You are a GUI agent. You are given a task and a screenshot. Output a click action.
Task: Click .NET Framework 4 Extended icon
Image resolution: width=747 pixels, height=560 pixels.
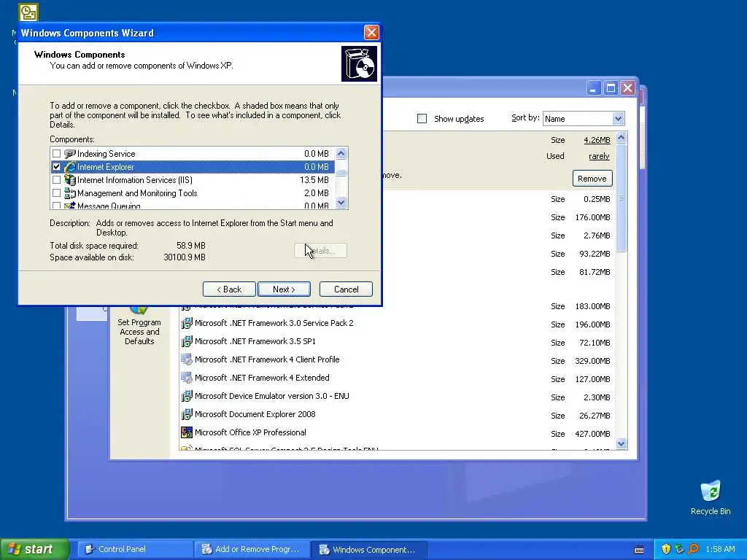[x=187, y=378]
